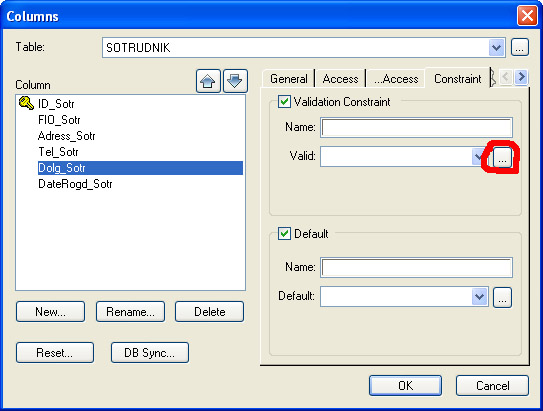The height and width of the screenshot is (411, 543).
Task: Select the ID_Sotr column
Action: tap(56, 104)
